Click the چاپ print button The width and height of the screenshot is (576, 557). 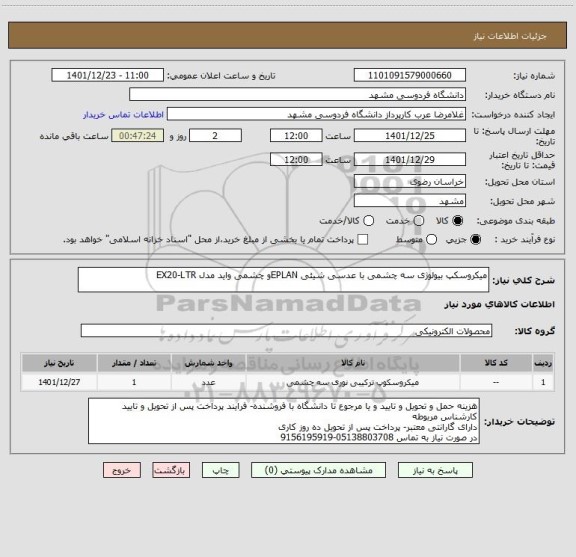pos(221,470)
